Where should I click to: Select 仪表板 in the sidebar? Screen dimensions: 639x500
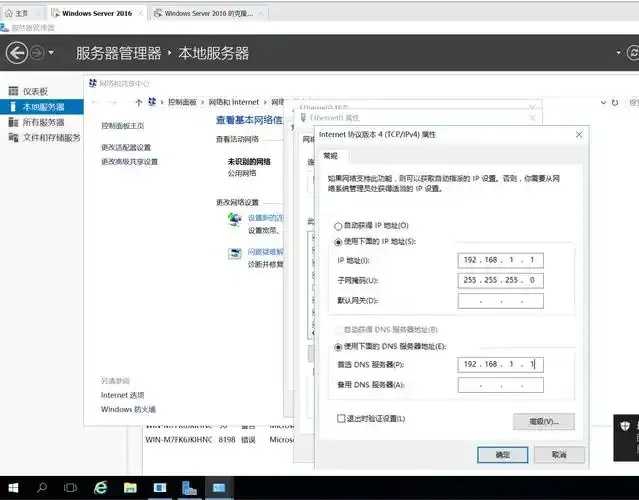click(35, 92)
